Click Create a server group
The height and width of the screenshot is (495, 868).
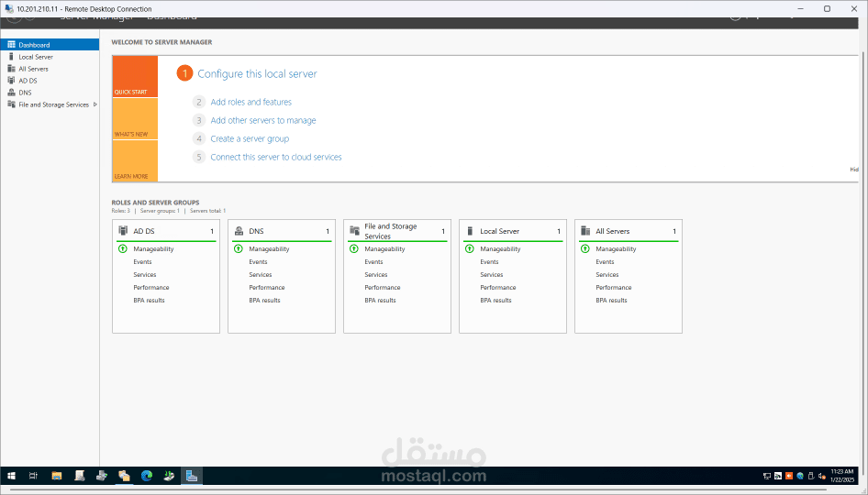click(250, 138)
